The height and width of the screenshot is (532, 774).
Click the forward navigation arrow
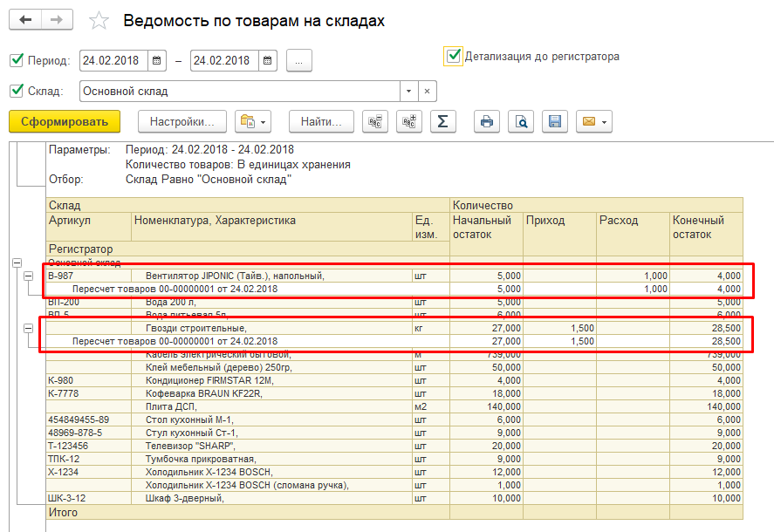[57, 20]
